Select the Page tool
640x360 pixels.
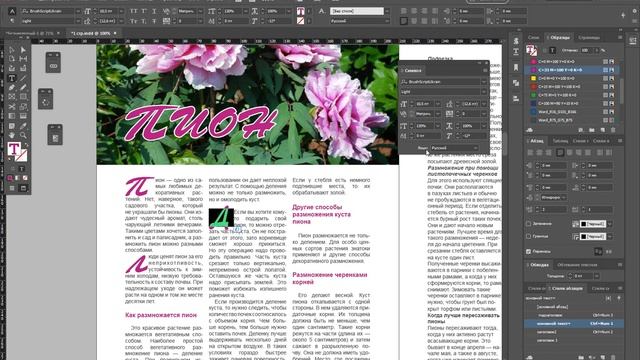[x=12, y=59]
